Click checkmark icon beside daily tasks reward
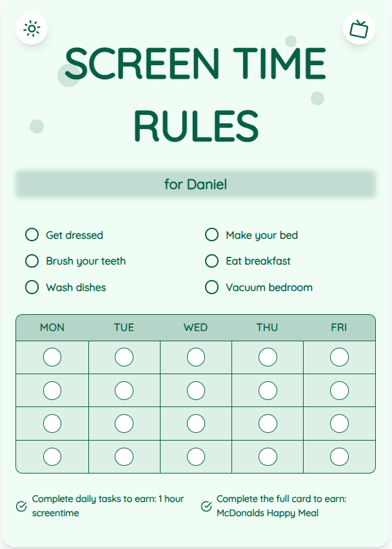Viewport: 392px width, 549px height. (x=21, y=506)
